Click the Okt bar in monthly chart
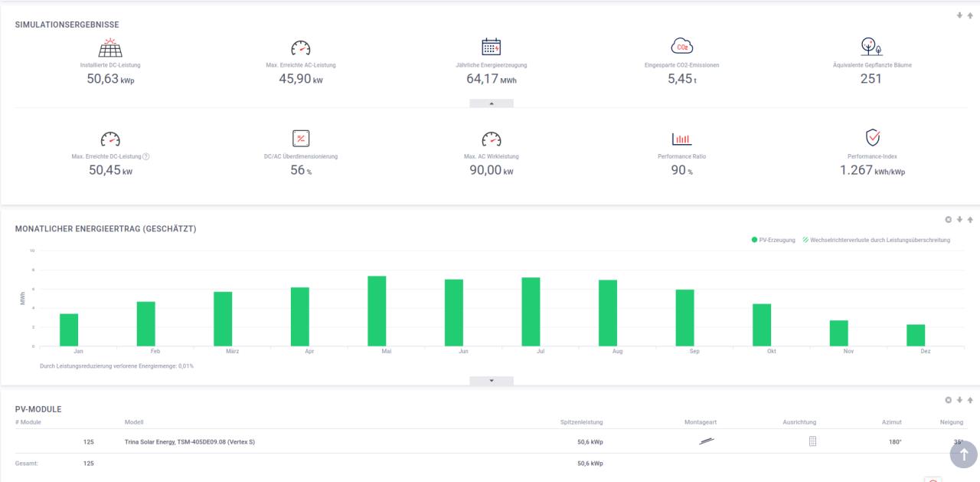Viewport: 980px width, 482px height. (x=762, y=325)
